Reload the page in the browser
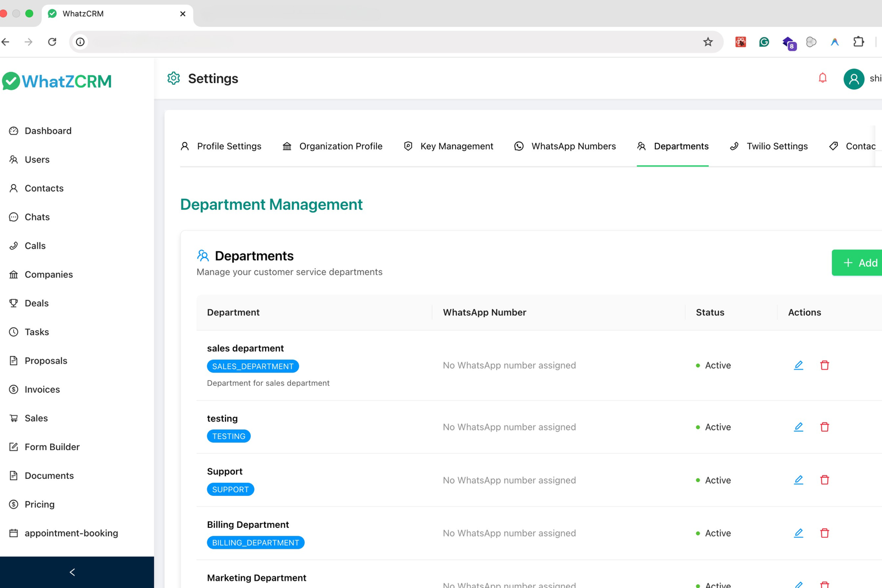Screen dimensions: 882x588 click(x=52, y=41)
